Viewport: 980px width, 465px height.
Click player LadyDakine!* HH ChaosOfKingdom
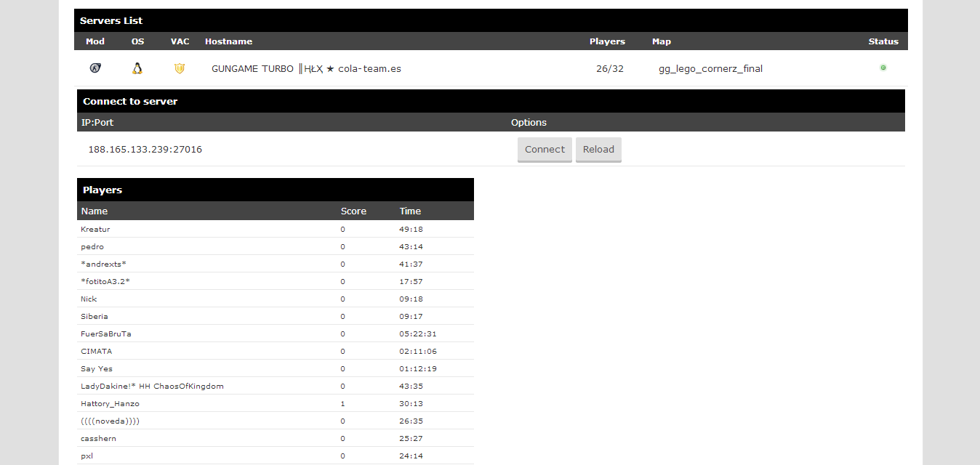152,387
